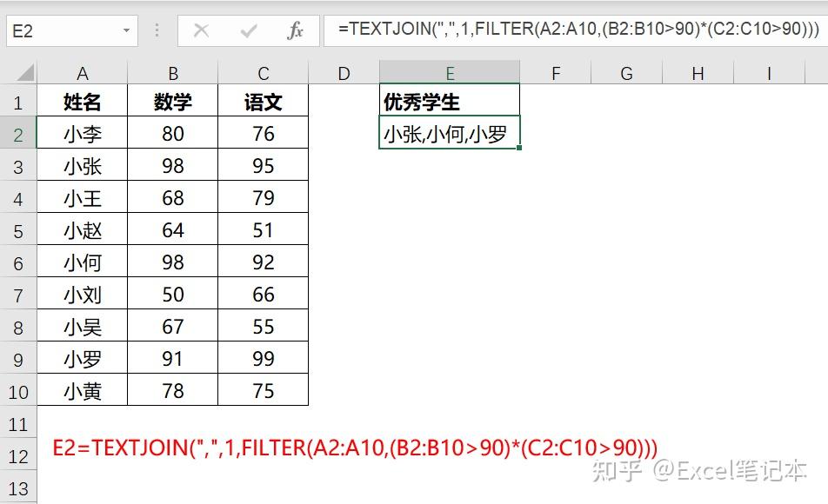Select the 姓名 header cell
The image size is (828, 504).
coord(83,101)
